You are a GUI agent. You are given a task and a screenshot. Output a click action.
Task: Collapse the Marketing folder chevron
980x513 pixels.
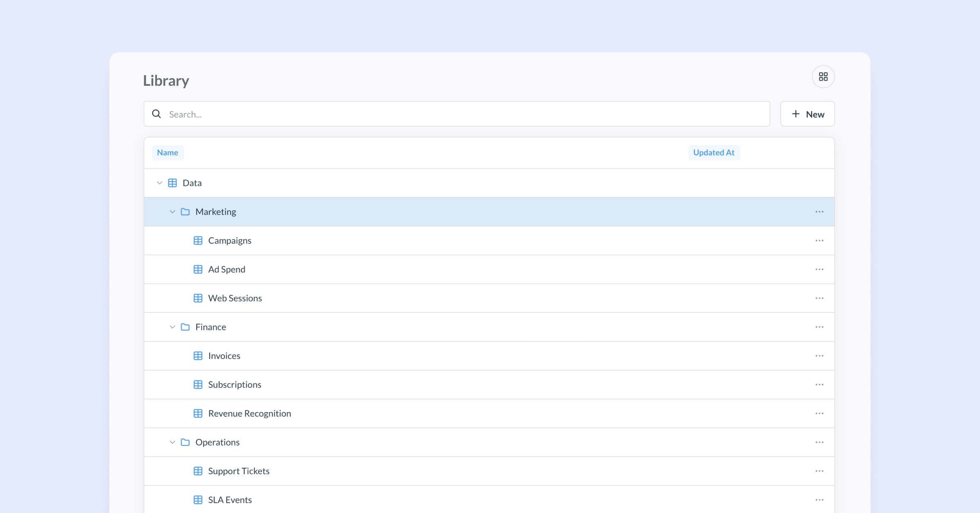coord(172,212)
